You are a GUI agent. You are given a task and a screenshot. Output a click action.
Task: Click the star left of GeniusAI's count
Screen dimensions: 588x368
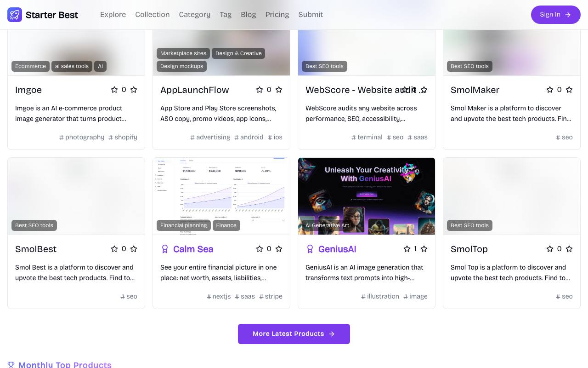pyautogui.click(x=407, y=249)
